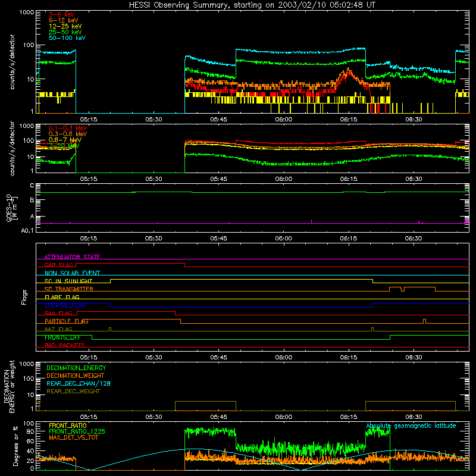Select the 06:15 tick under the MeV count-rate panel
The width and height of the screenshot is (476, 476).
(x=349, y=179)
